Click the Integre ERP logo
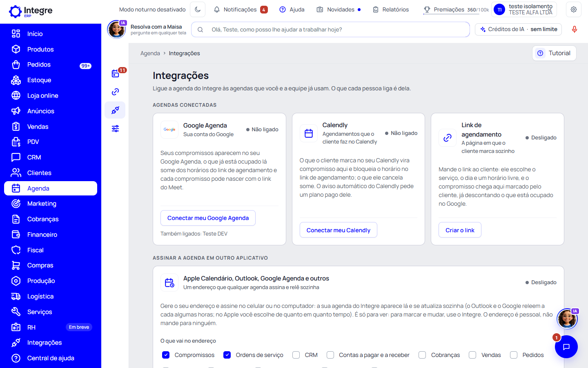 coord(31,11)
